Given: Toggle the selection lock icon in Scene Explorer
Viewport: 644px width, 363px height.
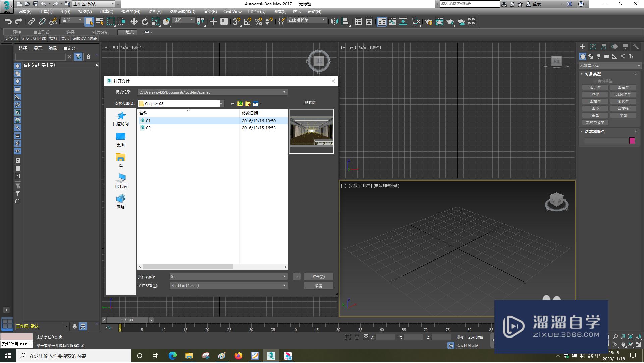Looking at the screenshot, I should click(x=88, y=57).
